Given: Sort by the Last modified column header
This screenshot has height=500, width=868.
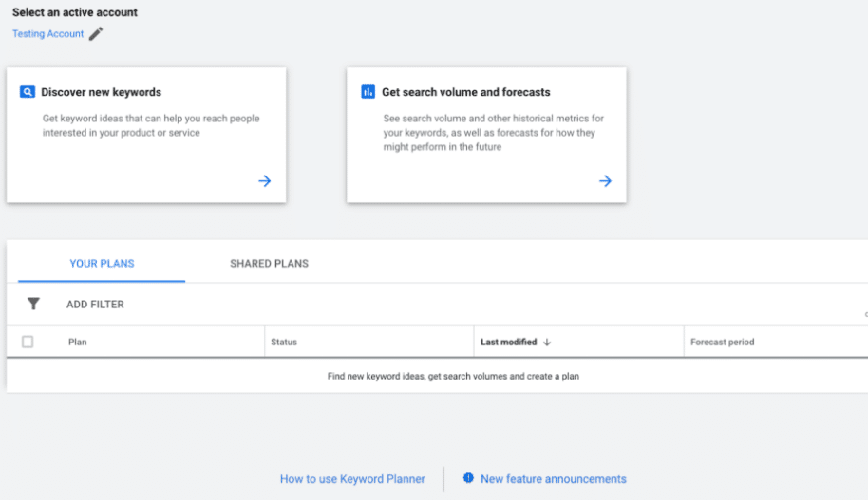Looking at the screenshot, I should pos(509,342).
